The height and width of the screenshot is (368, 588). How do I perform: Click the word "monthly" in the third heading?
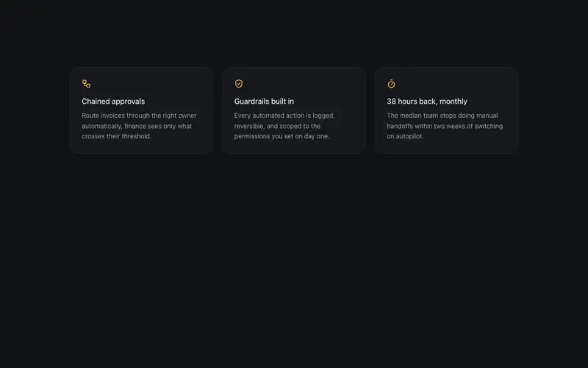453,102
